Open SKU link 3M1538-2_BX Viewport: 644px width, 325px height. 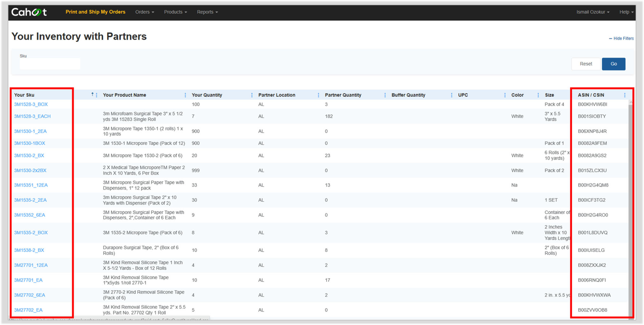(29, 250)
